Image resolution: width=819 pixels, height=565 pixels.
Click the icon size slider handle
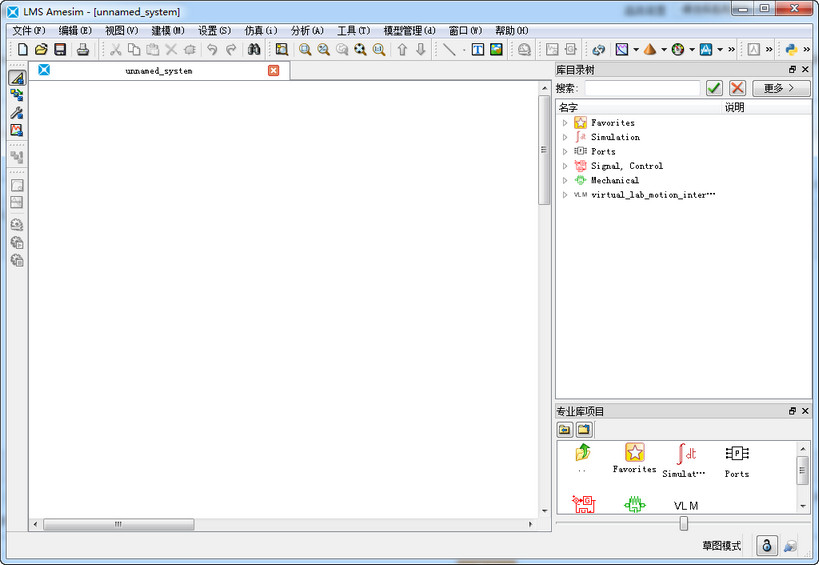[x=684, y=523]
